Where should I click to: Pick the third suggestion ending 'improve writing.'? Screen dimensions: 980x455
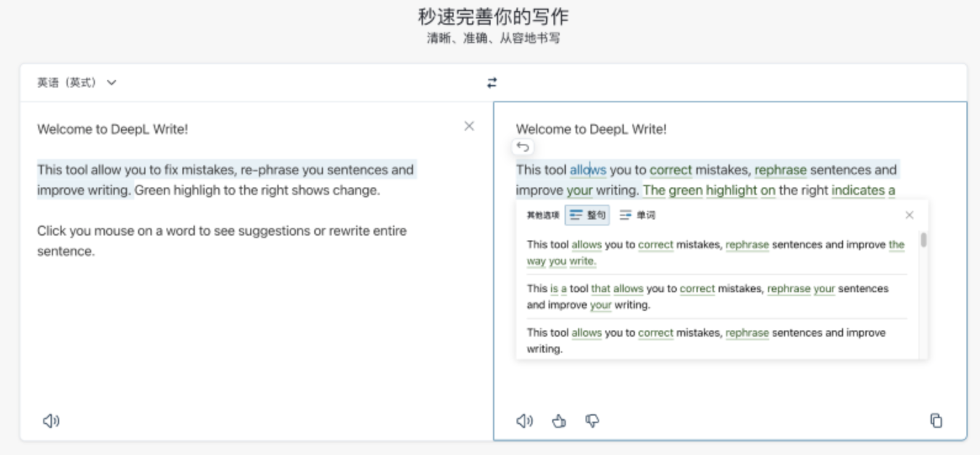706,340
